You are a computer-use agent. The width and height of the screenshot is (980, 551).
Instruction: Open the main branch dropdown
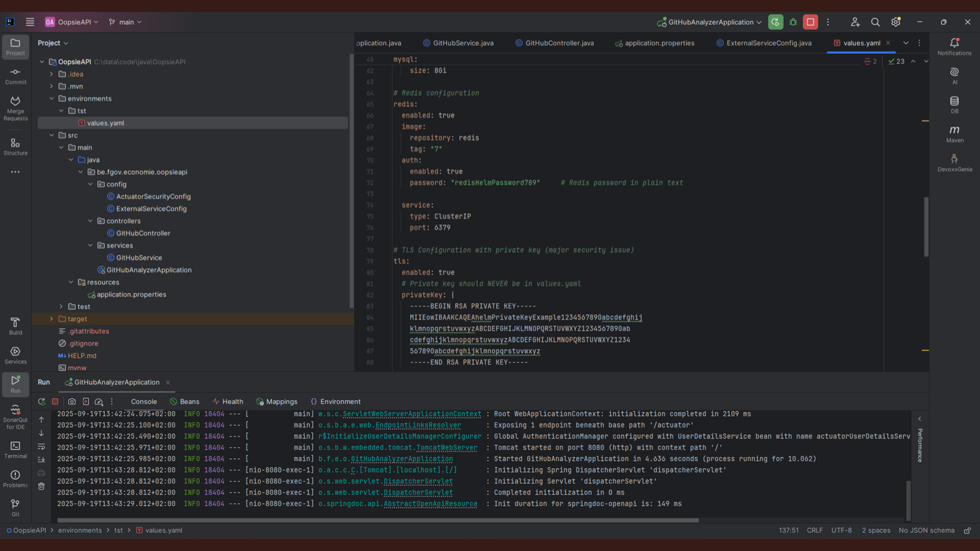[x=125, y=22]
